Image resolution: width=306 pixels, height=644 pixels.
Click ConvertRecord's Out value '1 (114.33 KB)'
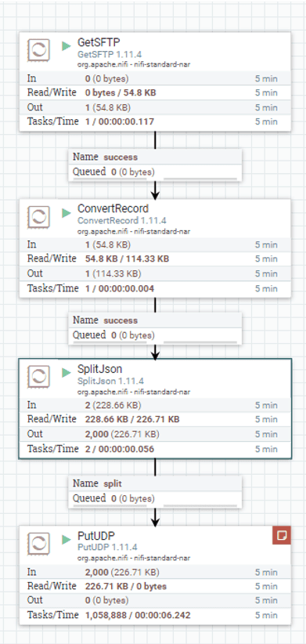click(x=113, y=273)
